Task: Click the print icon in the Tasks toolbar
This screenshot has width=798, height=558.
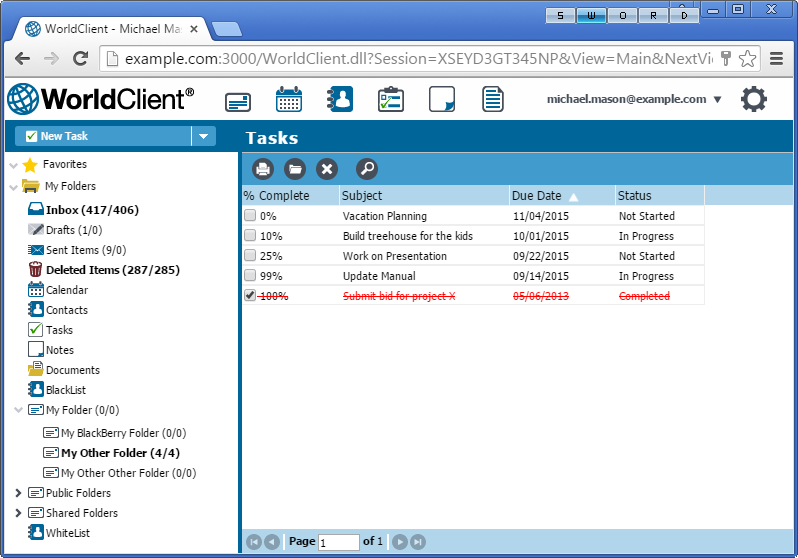Action: pos(262,169)
